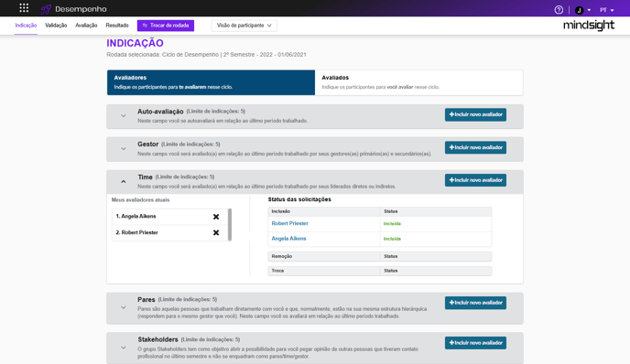The height and width of the screenshot is (364, 630).
Task: Click the evaluators list scrollbar
Action: pyautogui.click(x=230, y=224)
